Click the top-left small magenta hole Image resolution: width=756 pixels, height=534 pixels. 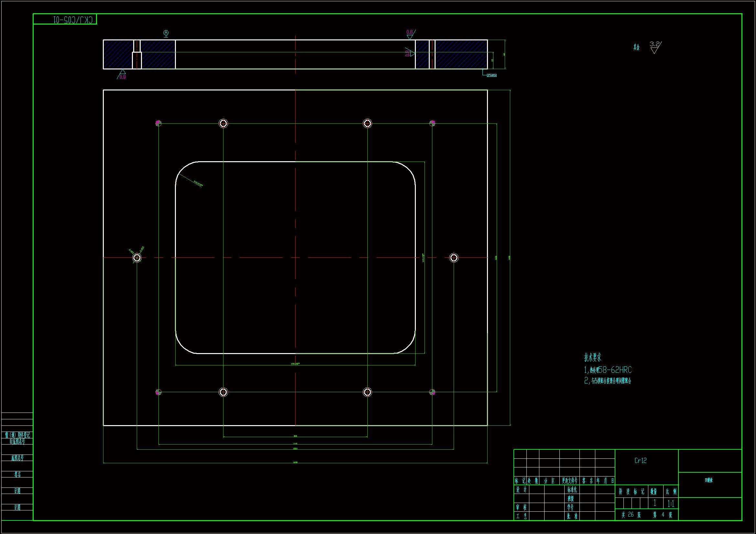tap(158, 123)
